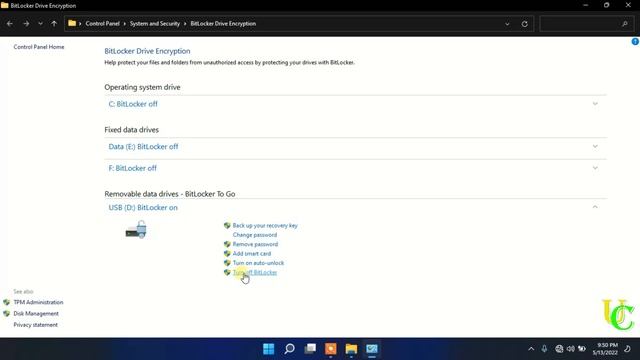
Task: Click shield icon beside Turn on auto-unlock
Action: click(x=227, y=263)
